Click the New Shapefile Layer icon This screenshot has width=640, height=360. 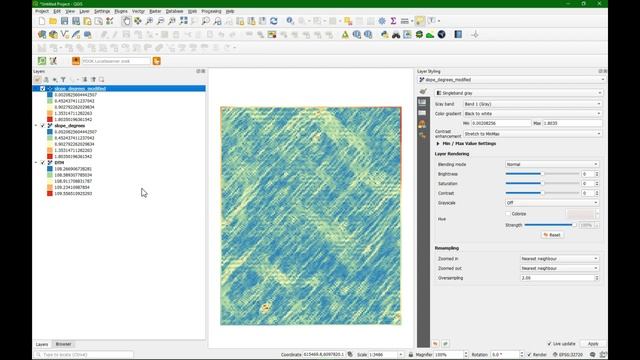click(65, 35)
